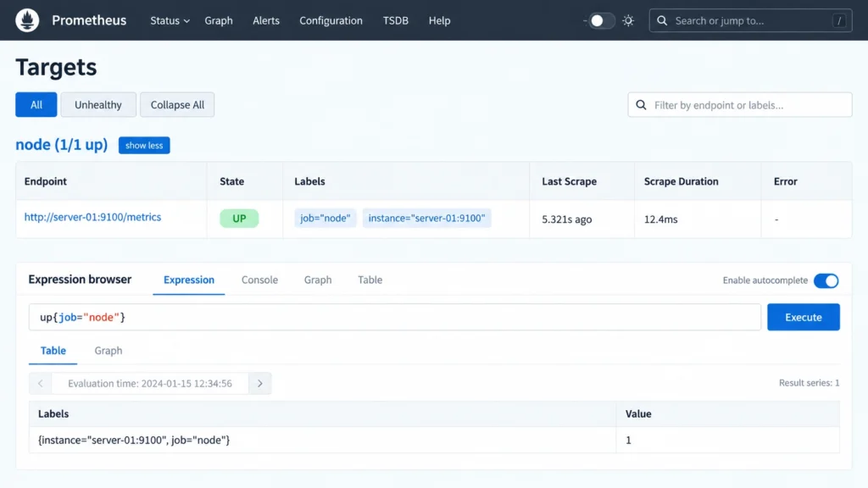Go to previous evaluation time

click(x=41, y=384)
